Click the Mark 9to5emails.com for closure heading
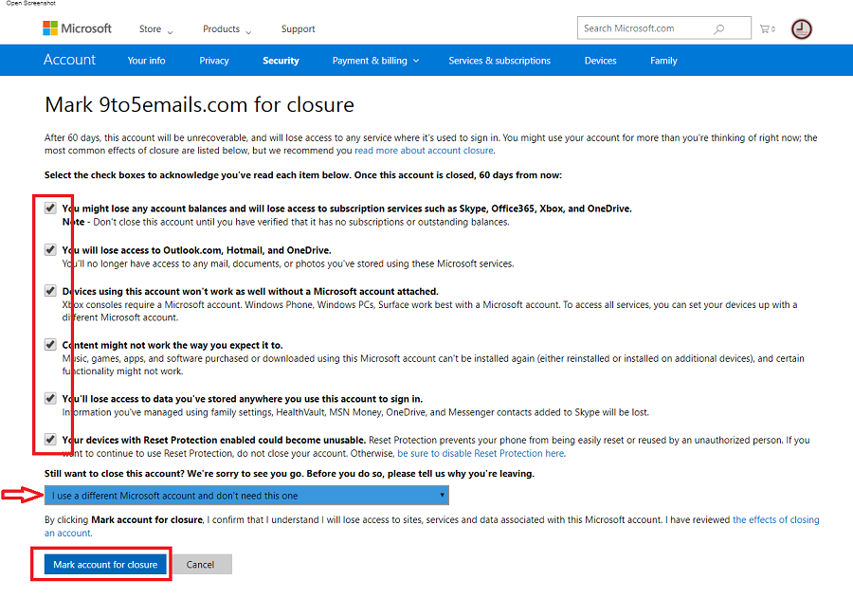Viewport: 853px width, 616px height. click(199, 104)
